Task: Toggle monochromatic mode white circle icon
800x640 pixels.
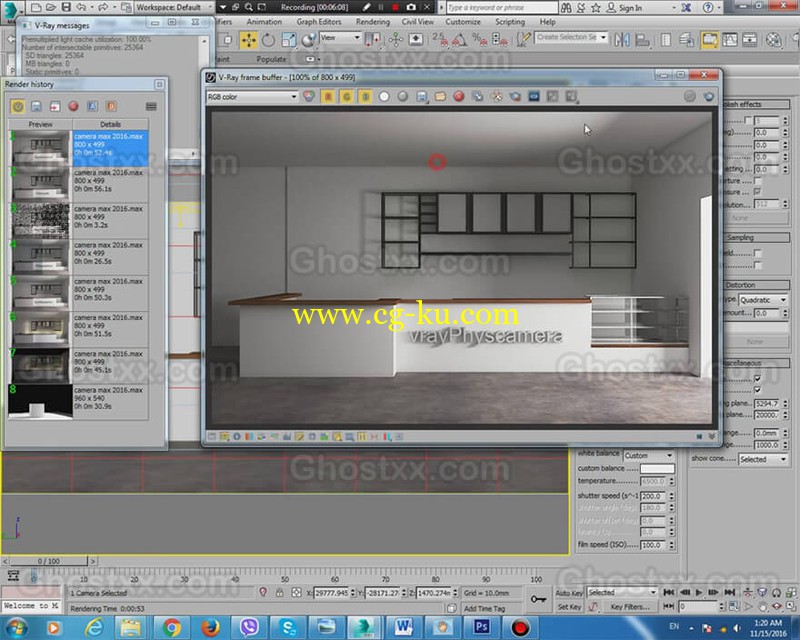Action: click(384, 96)
